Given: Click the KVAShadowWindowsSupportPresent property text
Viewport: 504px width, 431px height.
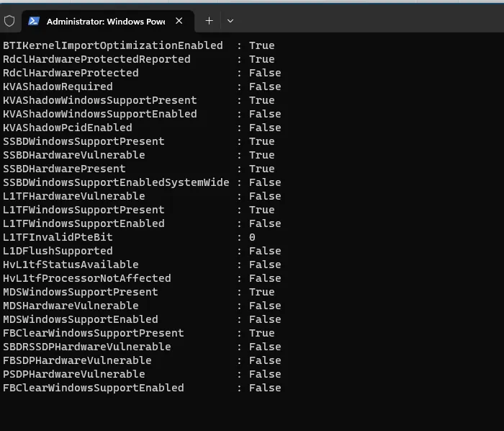Looking at the screenshot, I should [x=100, y=100].
